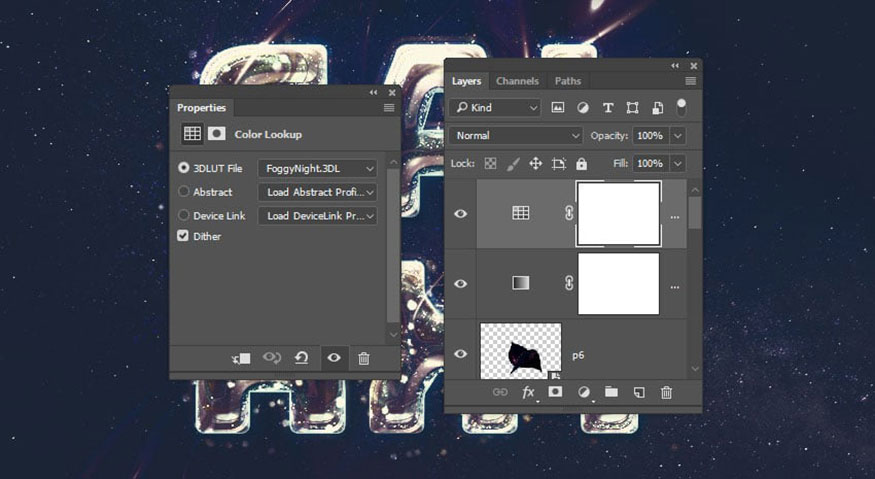875x479 pixels.
Task: Open the Kind filter dropdown
Action: (496, 108)
